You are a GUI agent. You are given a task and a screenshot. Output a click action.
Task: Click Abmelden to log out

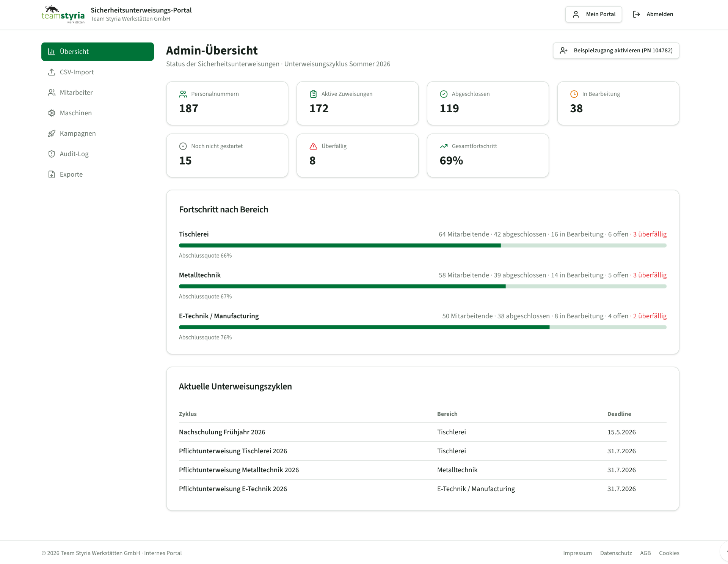tap(653, 14)
